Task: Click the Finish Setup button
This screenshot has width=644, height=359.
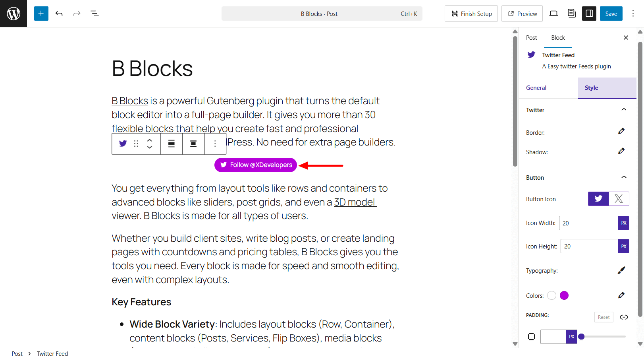Action: (471, 13)
